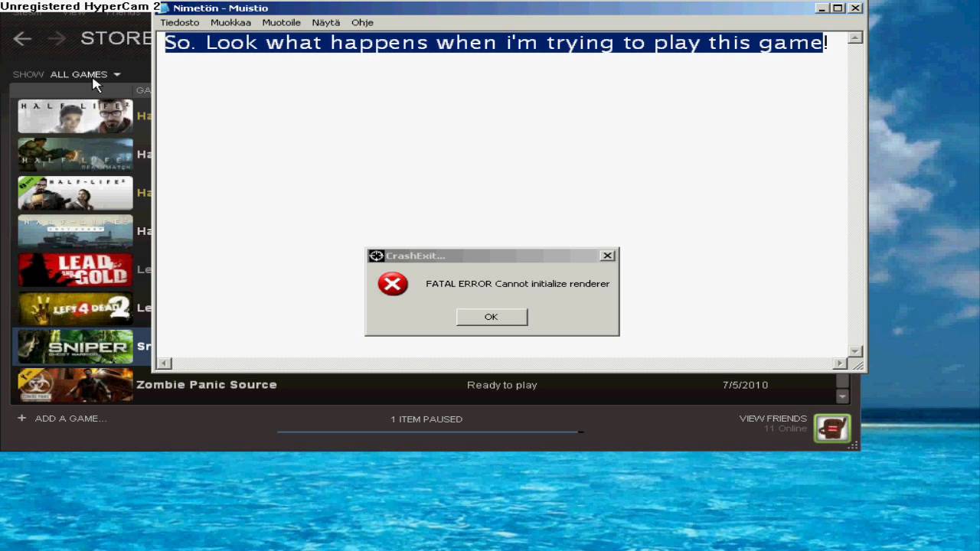Click the Steam download progress bar

click(430, 432)
